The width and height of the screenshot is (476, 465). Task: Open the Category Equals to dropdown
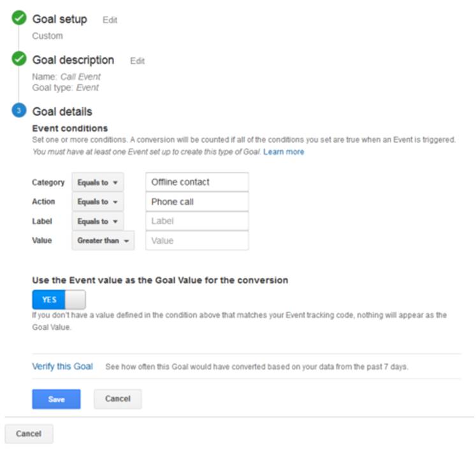tap(97, 182)
